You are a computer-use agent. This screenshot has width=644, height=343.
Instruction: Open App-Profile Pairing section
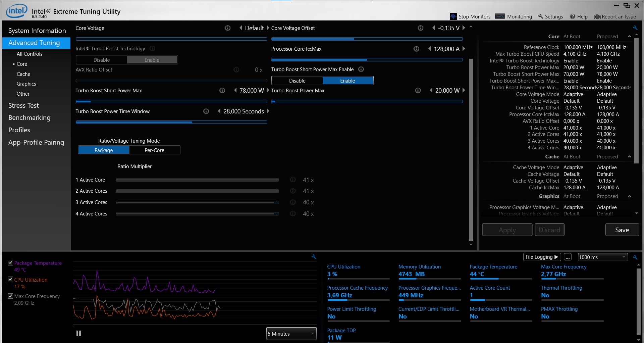(36, 142)
